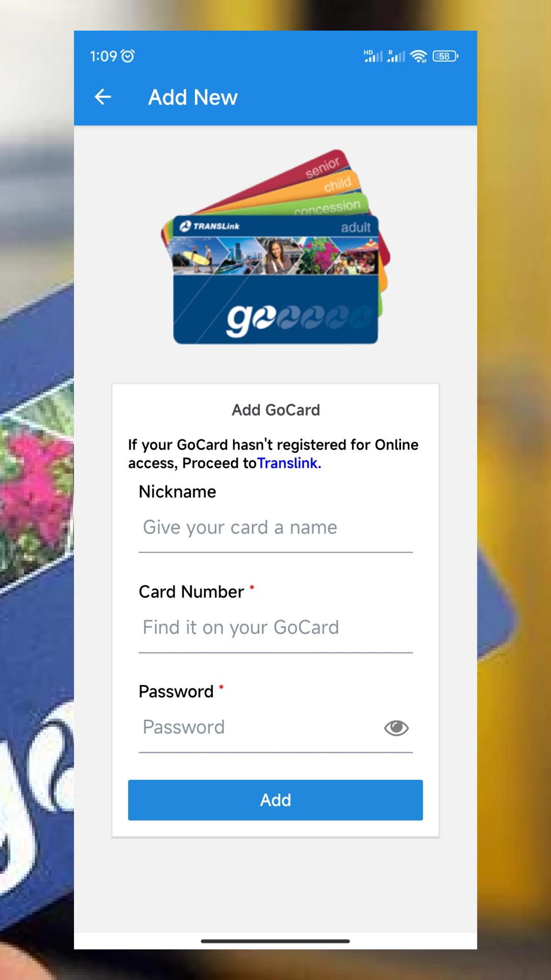
Task: Tap the battery indicator icon
Action: coord(445,56)
